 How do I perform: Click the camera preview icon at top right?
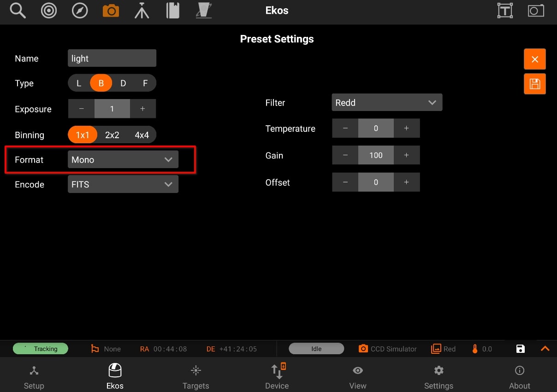point(536,11)
